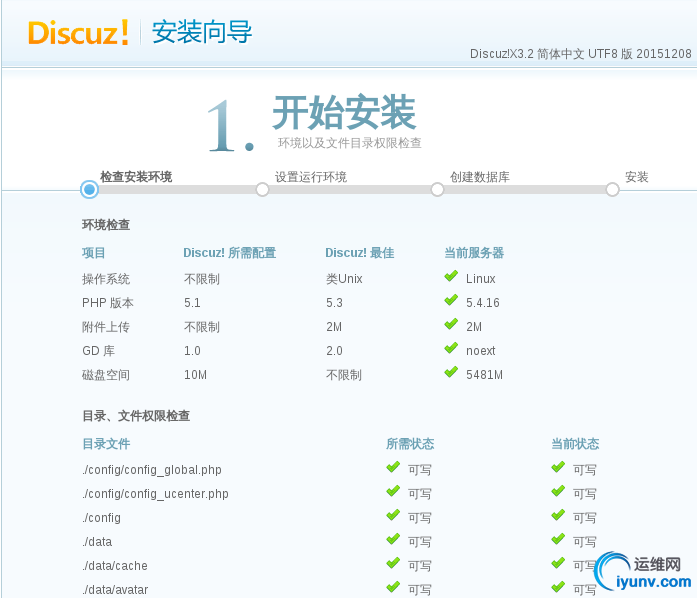This screenshot has width=697, height=598.
Task: Click the green check next to Linux
Action: (451, 276)
